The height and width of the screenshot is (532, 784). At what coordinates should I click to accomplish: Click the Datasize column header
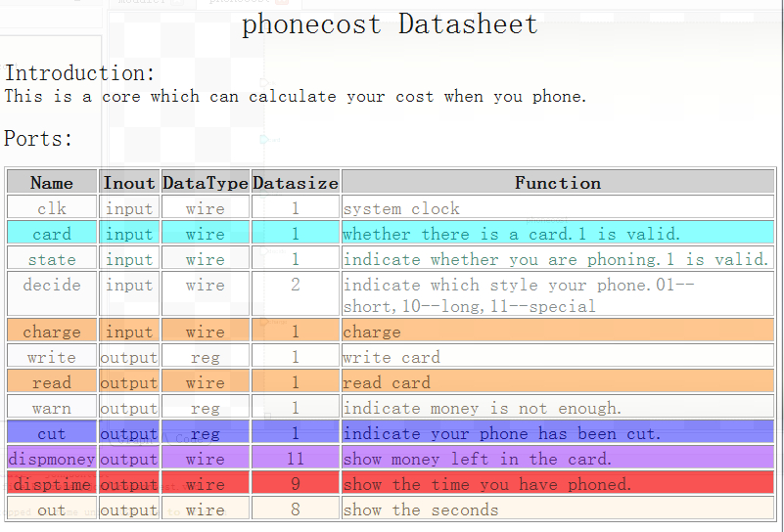coord(296,182)
